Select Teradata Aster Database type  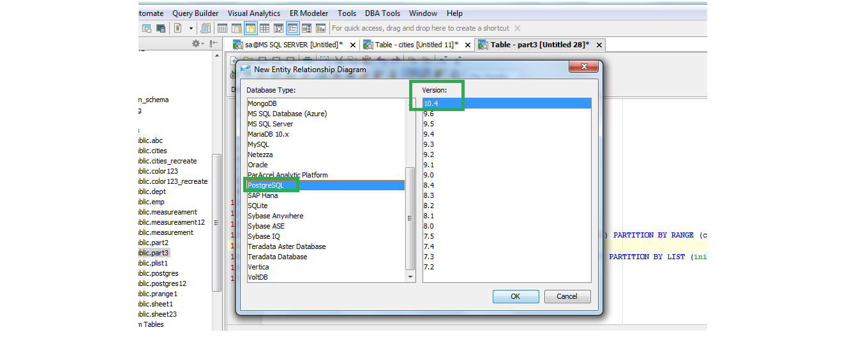[326, 246]
